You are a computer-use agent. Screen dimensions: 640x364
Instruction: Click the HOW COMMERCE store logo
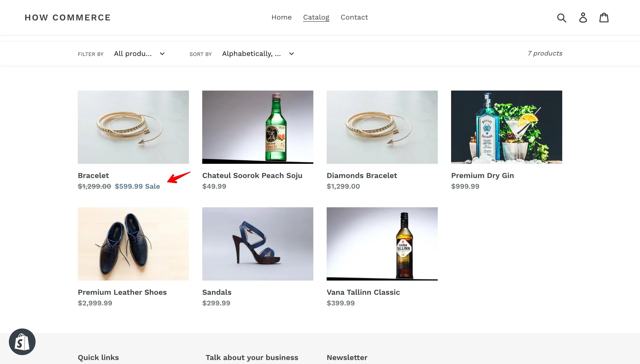click(68, 18)
